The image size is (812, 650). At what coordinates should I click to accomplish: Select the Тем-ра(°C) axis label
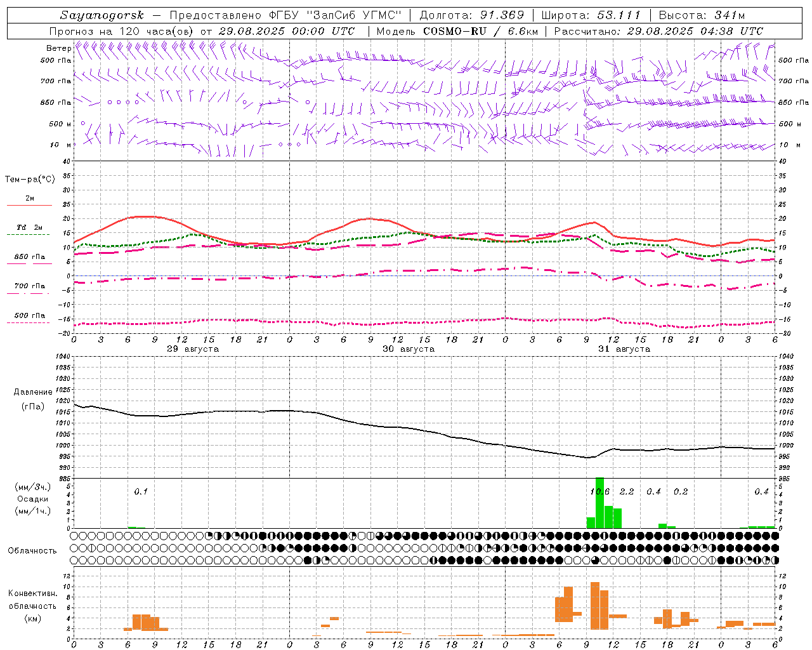[30, 180]
